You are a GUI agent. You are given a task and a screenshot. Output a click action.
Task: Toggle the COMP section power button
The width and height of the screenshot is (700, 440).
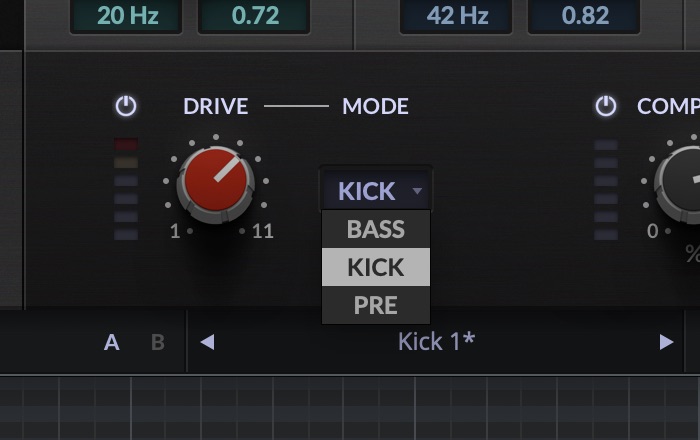606,106
